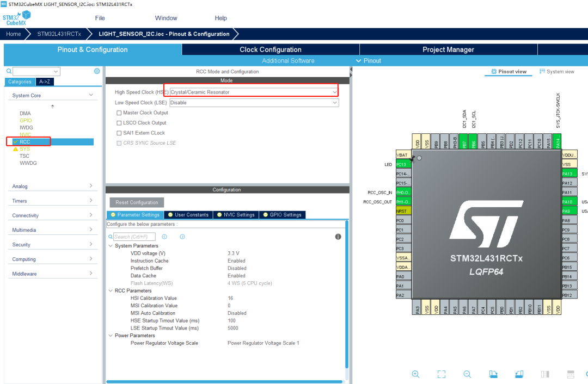Screen dimensions: 588x384
Task: Check the LSCO Clock Output option
Action: 119,123
